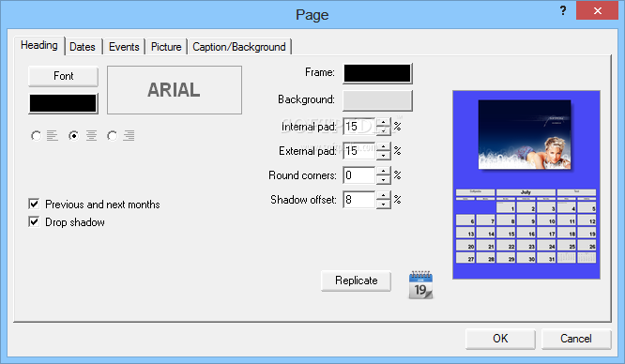Select right text alignment radio button
The width and height of the screenshot is (625, 364).
pyautogui.click(x=112, y=136)
